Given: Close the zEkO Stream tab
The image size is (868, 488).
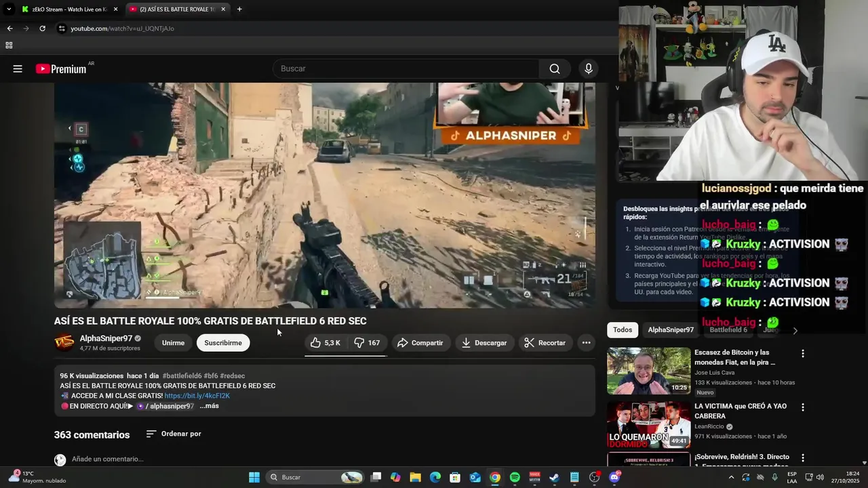Looking at the screenshot, I should pyautogui.click(x=115, y=9).
